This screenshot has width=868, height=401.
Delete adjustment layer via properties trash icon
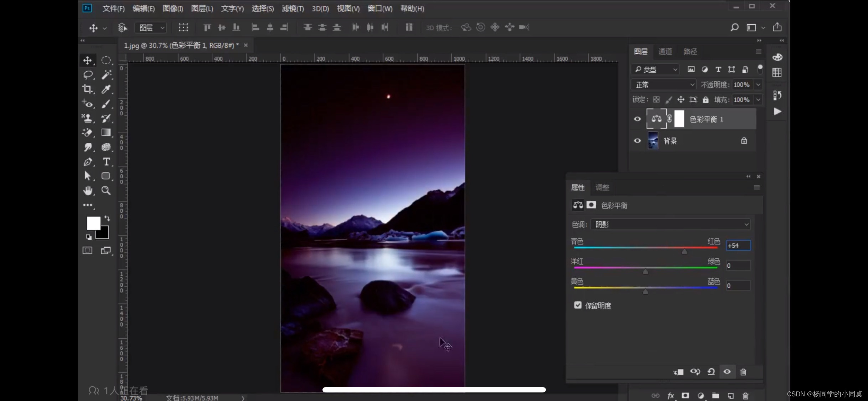(x=743, y=372)
